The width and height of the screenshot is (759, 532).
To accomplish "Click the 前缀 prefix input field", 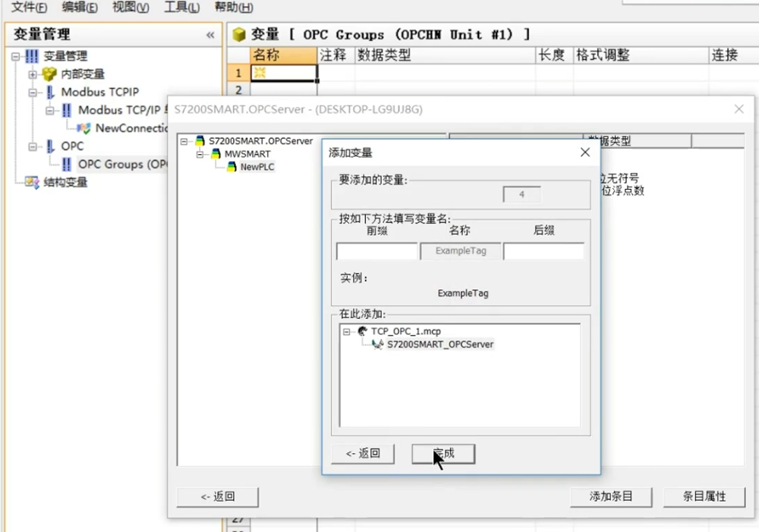I will tap(376, 251).
